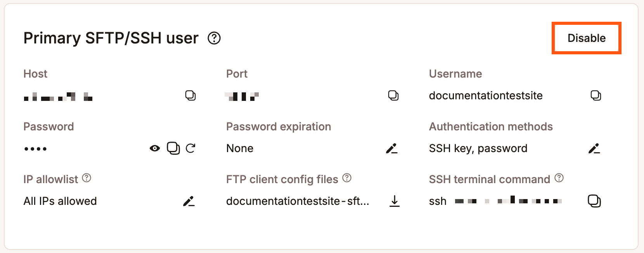The image size is (644, 253).
Task: Click the masked password dots
Action: [35, 149]
